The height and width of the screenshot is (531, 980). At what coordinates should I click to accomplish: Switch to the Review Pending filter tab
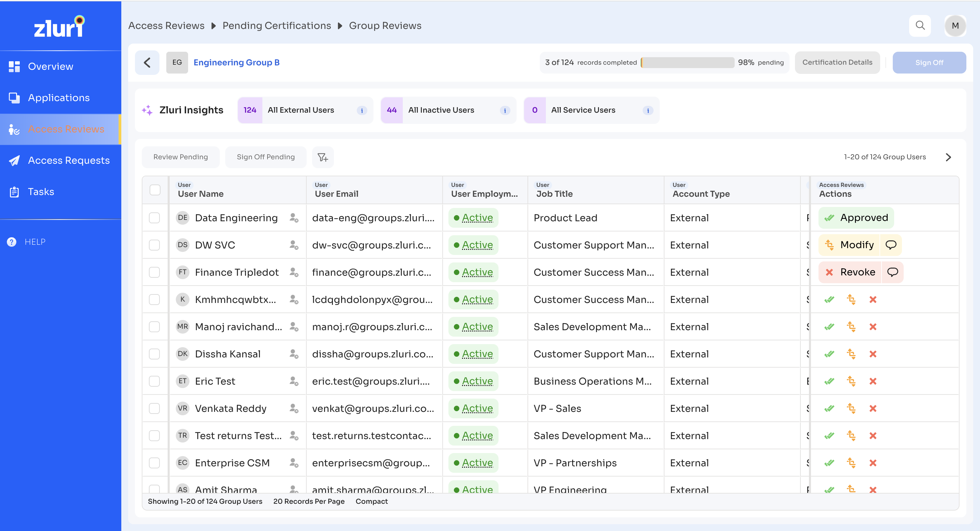click(x=180, y=157)
